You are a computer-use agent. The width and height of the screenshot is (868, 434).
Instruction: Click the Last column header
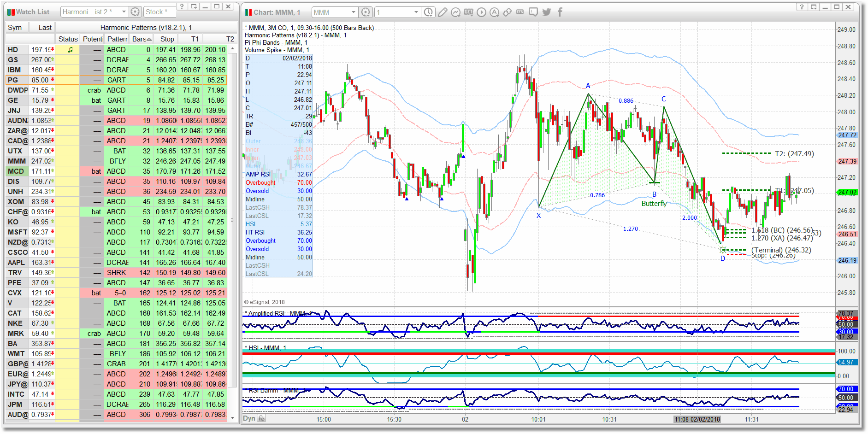tap(42, 28)
